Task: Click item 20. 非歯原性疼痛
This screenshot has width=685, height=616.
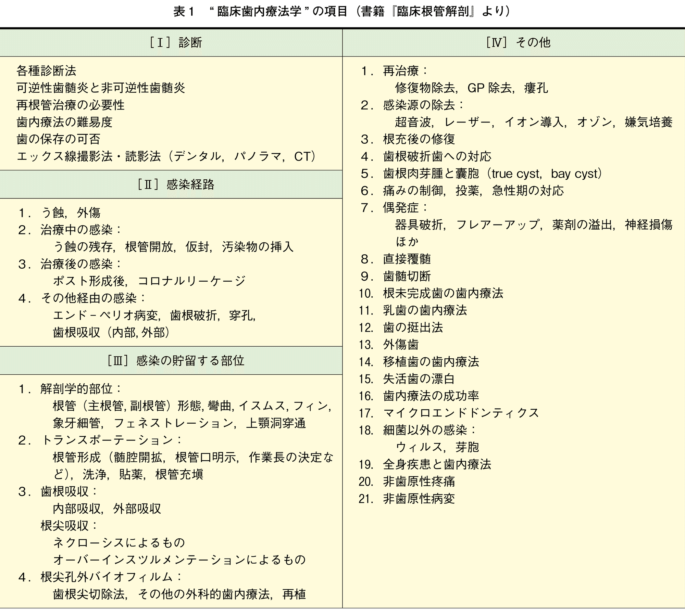Action: 407,482
